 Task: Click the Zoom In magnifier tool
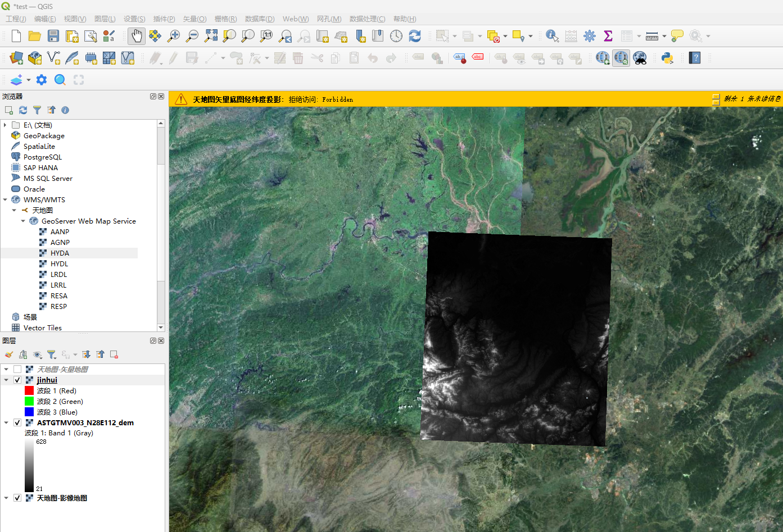[x=174, y=36]
